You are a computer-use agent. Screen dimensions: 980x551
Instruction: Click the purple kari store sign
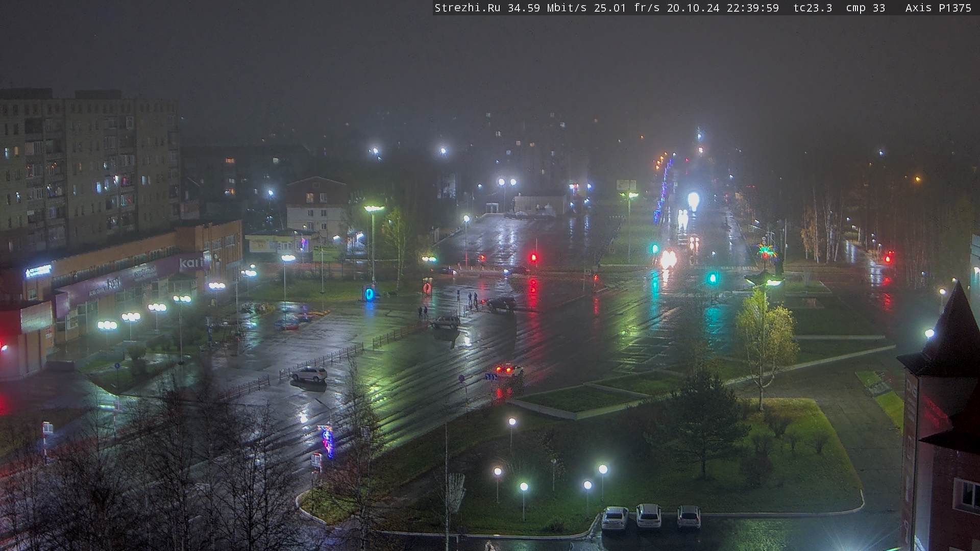tap(191, 263)
